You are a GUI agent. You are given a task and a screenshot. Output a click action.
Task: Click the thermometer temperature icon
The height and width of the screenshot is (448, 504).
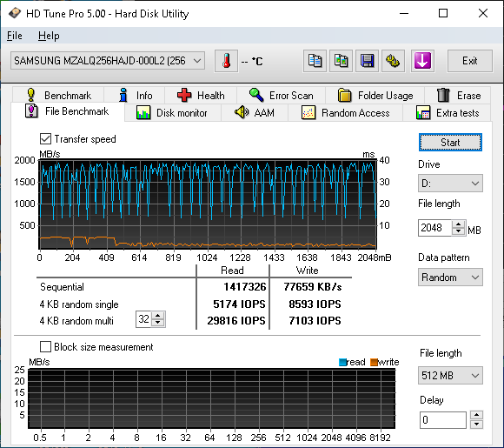(x=226, y=61)
